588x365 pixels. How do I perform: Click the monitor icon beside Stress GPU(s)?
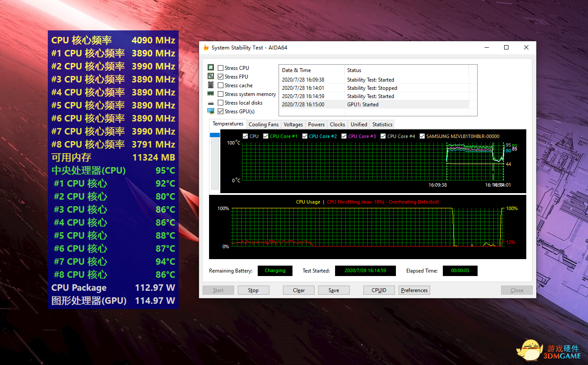(x=211, y=112)
